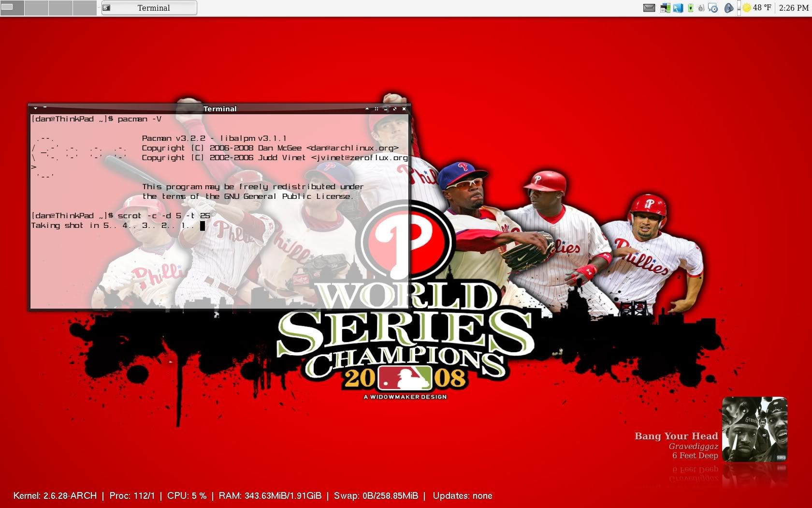The height and width of the screenshot is (508, 812).
Task: Click the 48 °F temperature reading
Action: coord(762,8)
